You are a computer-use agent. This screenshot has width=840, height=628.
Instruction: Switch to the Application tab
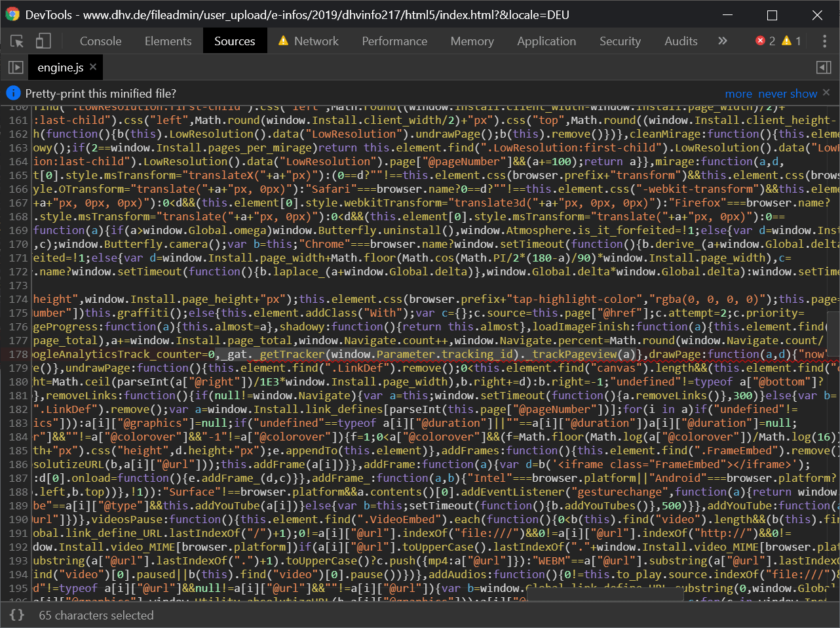pyautogui.click(x=546, y=41)
